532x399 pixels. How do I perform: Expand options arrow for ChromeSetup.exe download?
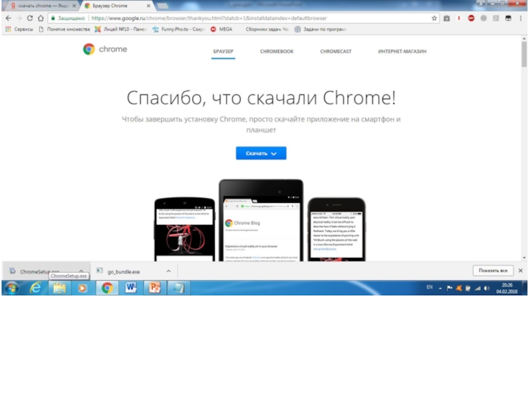(81, 271)
